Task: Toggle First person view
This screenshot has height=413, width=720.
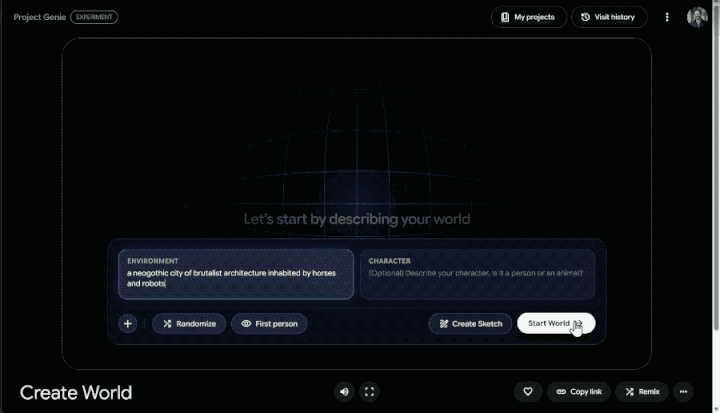Action: tap(269, 323)
